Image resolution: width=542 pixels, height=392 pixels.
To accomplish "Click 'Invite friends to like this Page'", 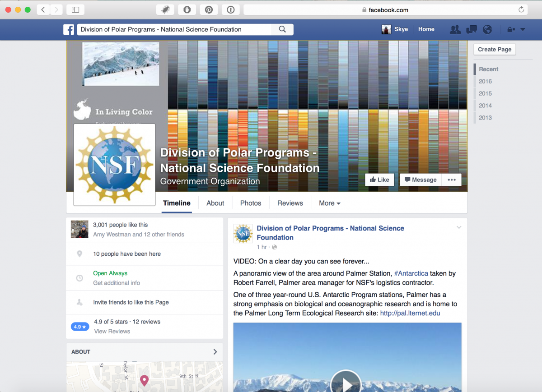I will [x=131, y=302].
